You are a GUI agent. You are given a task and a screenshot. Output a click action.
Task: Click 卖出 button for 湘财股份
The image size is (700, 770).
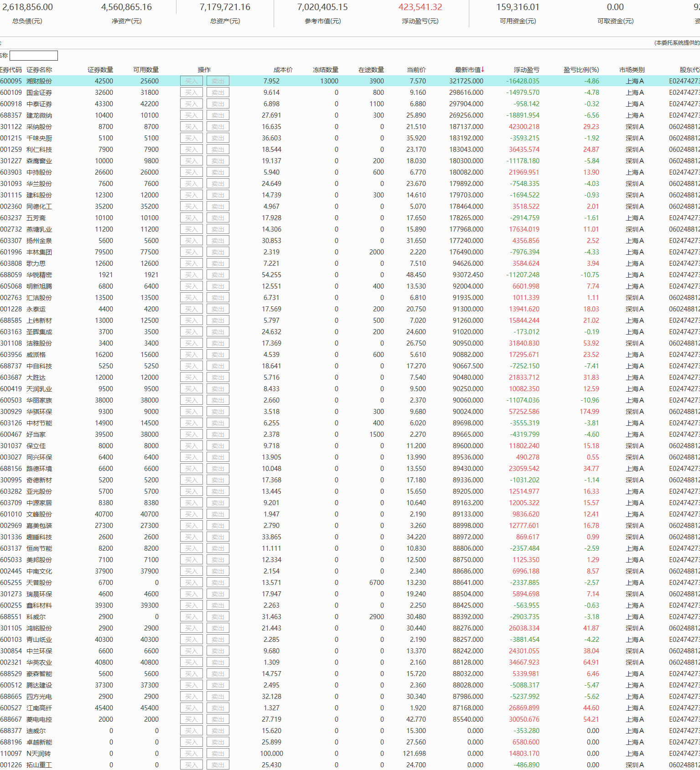218,81
